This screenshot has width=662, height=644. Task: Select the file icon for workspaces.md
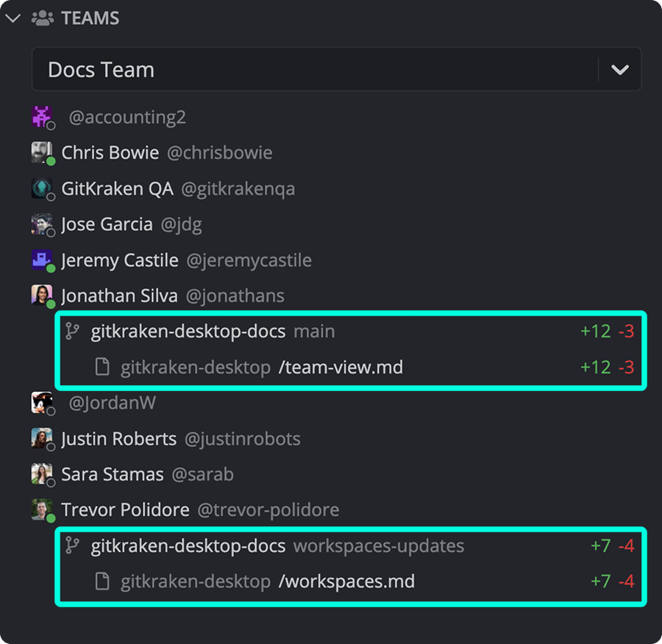[102, 581]
